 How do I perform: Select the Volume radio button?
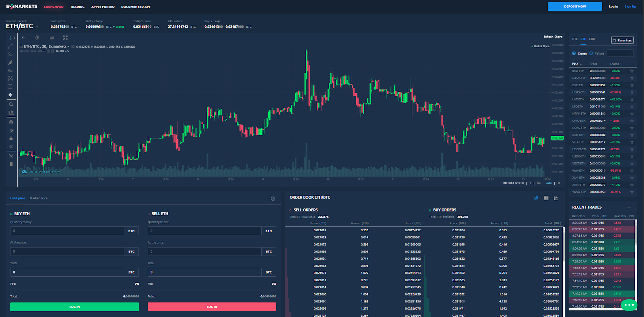click(x=591, y=54)
